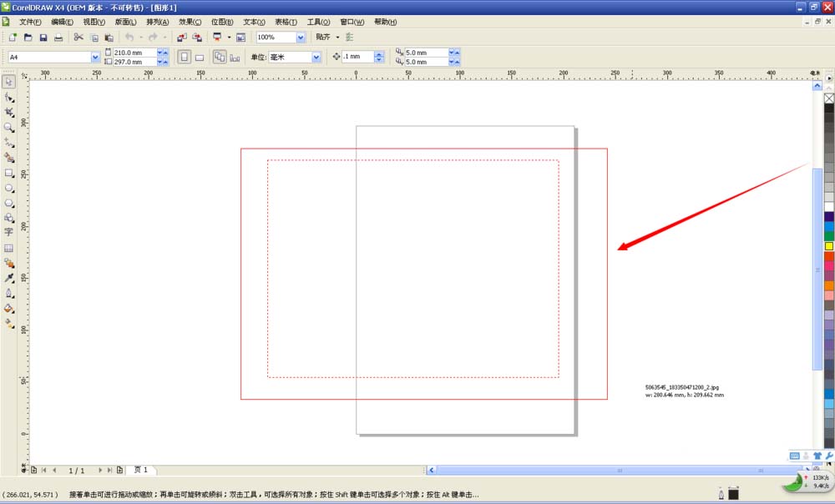This screenshot has width=835, height=504.
Task: Go to the first page button
Action: click(44, 471)
